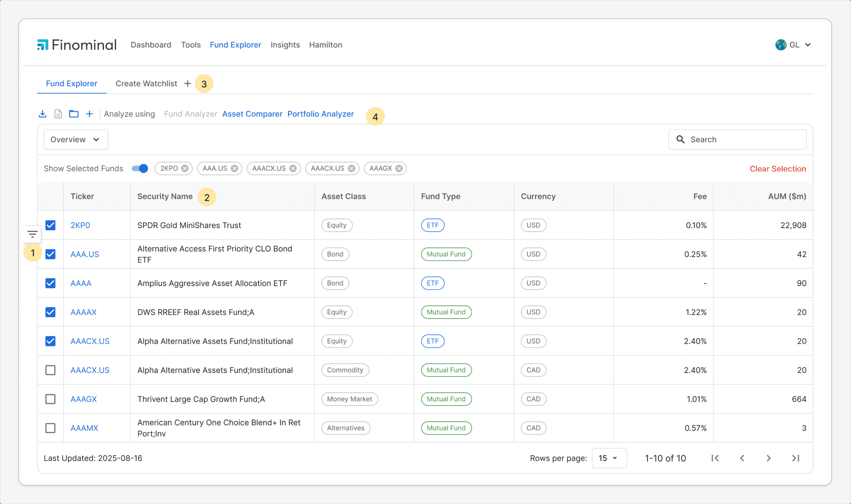Click 'DWS RREEF Real Assets Fund;A' name
851x504 pixels.
tap(196, 312)
